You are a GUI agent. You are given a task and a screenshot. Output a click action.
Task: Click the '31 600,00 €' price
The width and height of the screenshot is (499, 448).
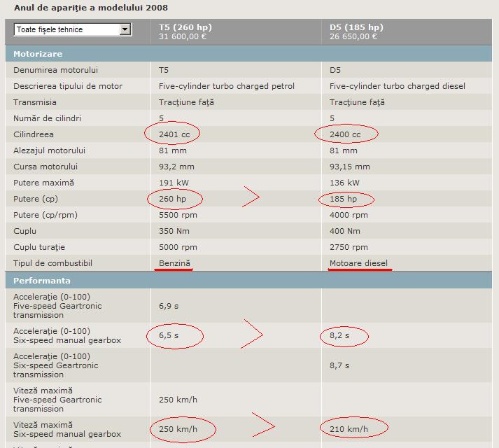183,36
